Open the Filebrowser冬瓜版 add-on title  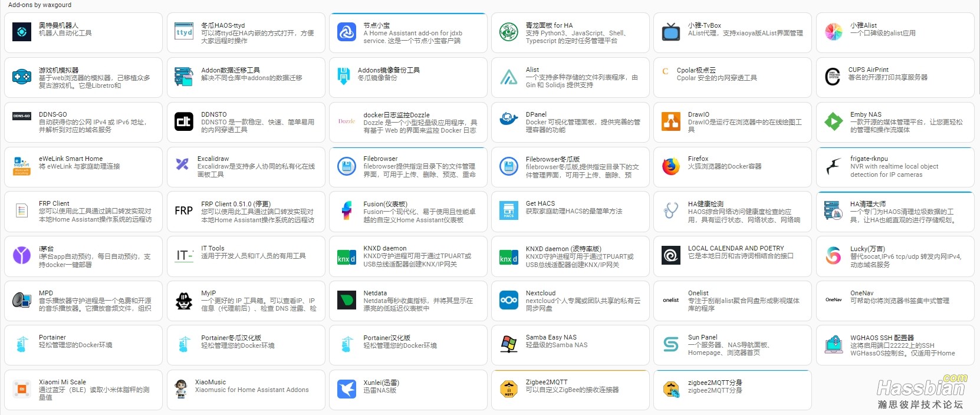[x=553, y=159]
